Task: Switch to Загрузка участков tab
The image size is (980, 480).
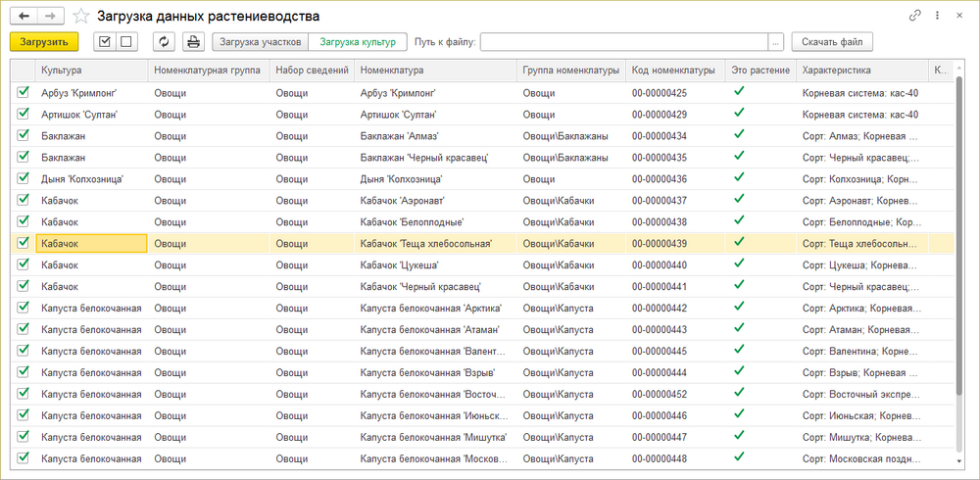Action: click(x=262, y=42)
